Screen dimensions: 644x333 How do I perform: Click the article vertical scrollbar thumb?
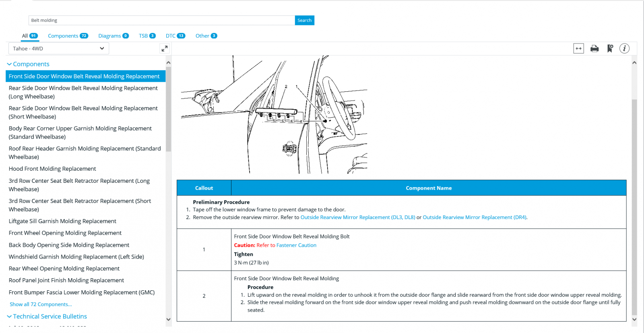click(x=634, y=207)
